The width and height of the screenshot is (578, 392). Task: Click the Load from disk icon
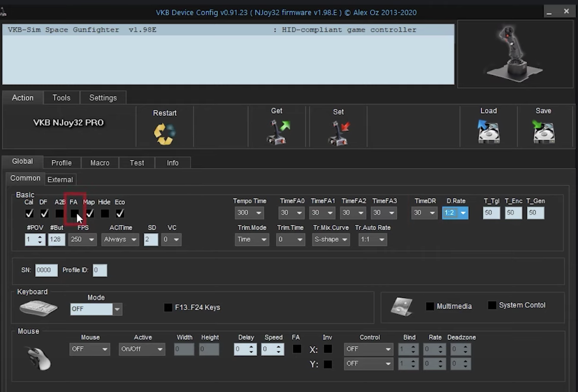pyautogui.click(x=489, y=132)
